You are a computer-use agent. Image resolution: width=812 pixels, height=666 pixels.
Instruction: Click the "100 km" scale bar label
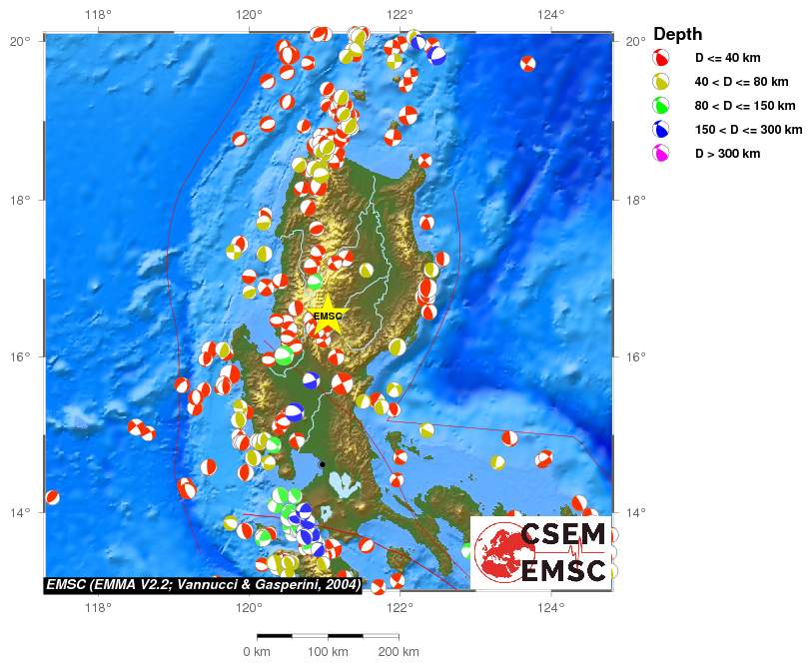328,652
